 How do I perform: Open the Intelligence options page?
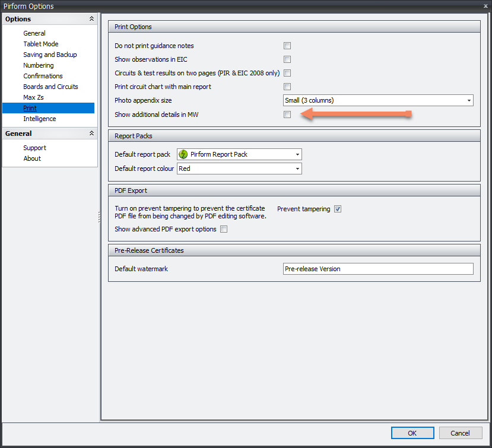point(40,119)
